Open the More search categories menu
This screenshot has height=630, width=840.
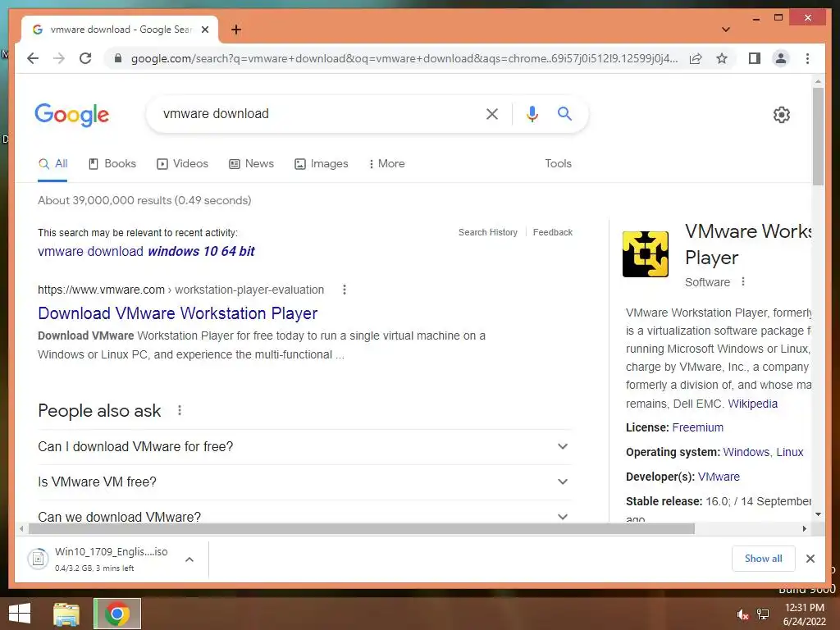[386, 164]
